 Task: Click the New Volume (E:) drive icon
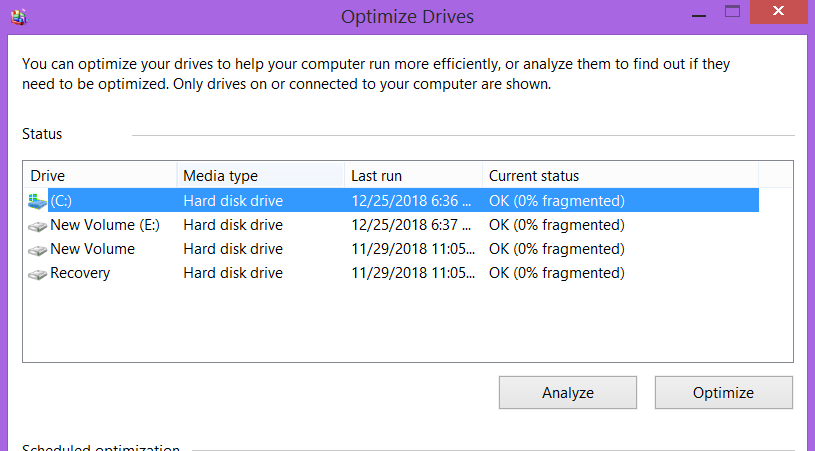(37, 226)
